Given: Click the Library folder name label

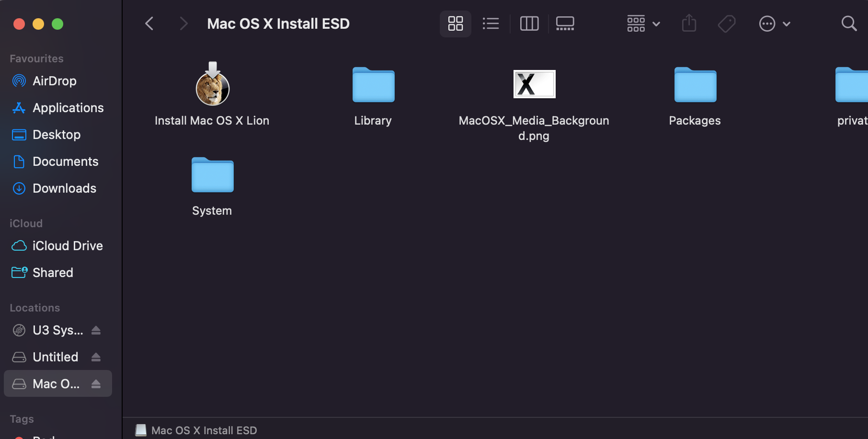Looking at the screenshot, I should (x=373, y=121).
